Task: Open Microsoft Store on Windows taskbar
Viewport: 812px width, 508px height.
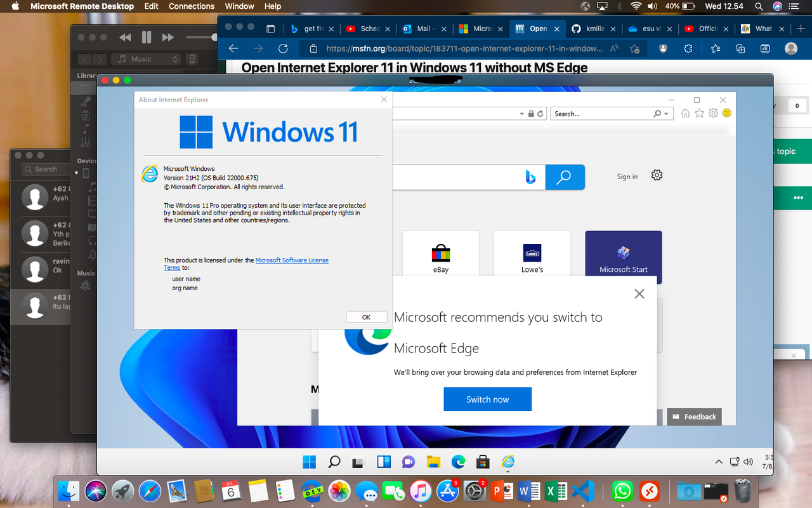Action: click(x=483, y=462)
